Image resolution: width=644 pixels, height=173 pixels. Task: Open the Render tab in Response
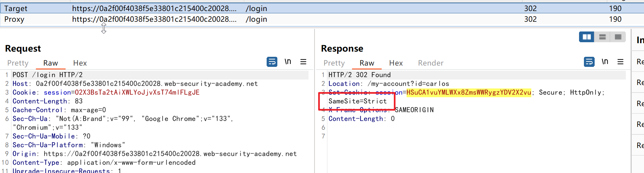tap(431, 63)
